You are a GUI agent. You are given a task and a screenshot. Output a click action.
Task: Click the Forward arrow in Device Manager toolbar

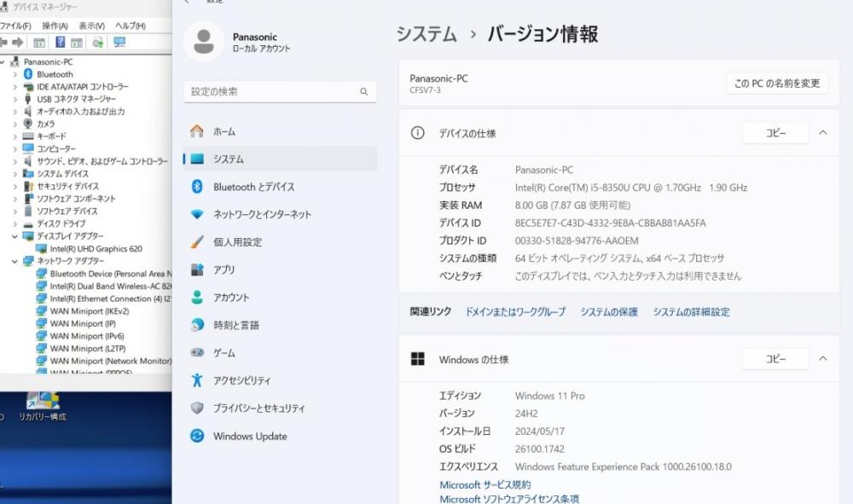click(18, 43)
